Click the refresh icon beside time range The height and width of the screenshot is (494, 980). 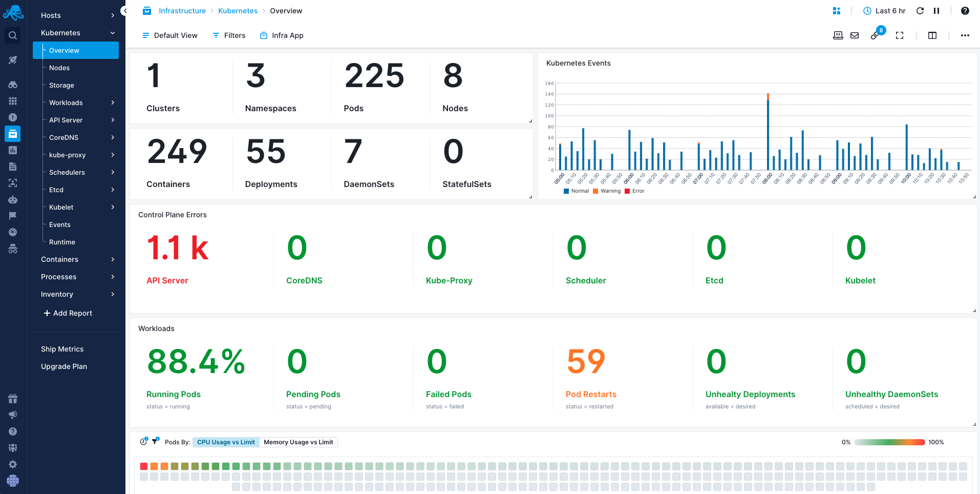click(920, 11)
